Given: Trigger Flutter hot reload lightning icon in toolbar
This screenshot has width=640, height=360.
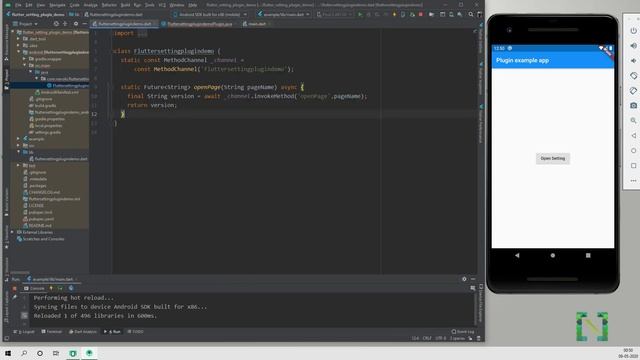Looking at the screenshot, I should (394, 14).
